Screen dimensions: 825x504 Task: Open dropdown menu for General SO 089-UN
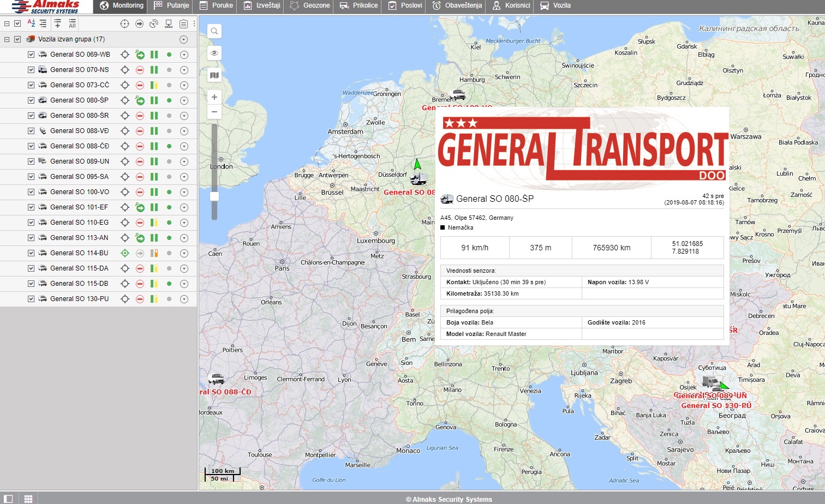(x=184, y=161)
